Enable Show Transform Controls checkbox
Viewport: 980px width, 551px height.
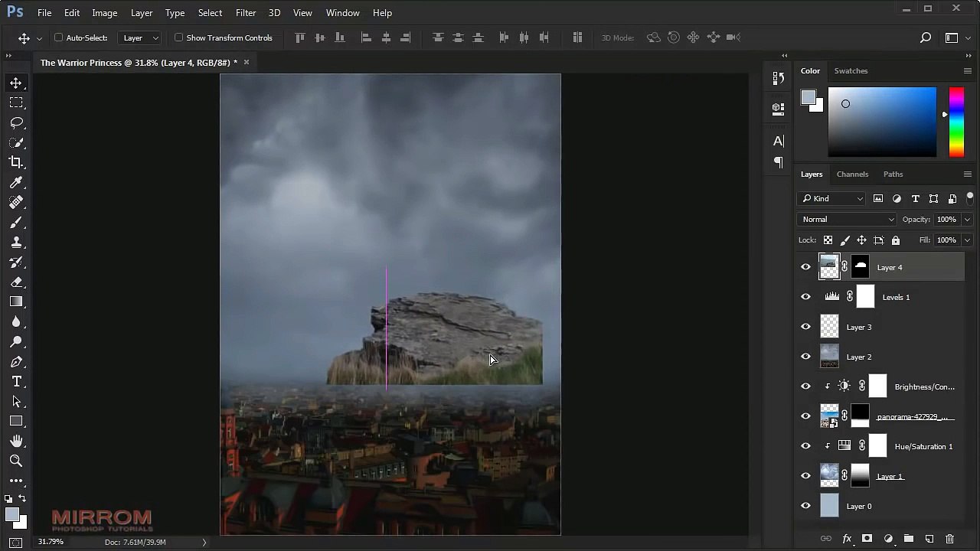coord(179,37)
